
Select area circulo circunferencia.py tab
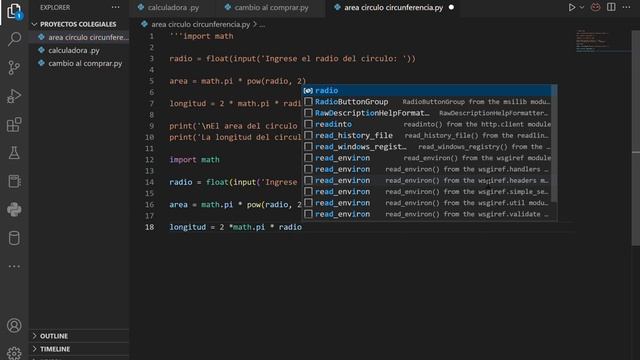[x=393, y=7]
